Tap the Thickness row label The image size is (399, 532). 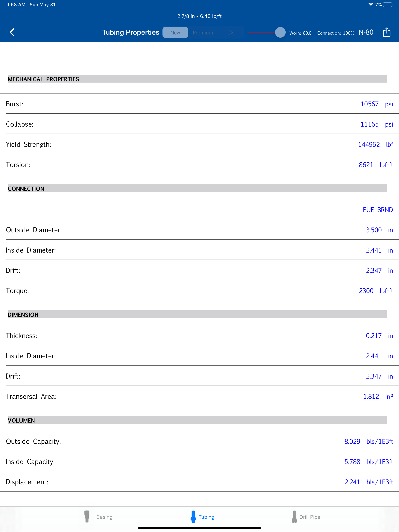click(21, 336)
